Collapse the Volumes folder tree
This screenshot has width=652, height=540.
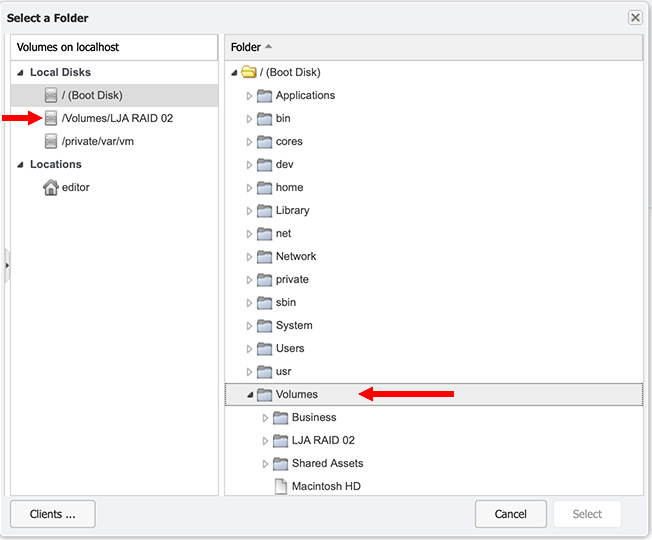[250, 395]
